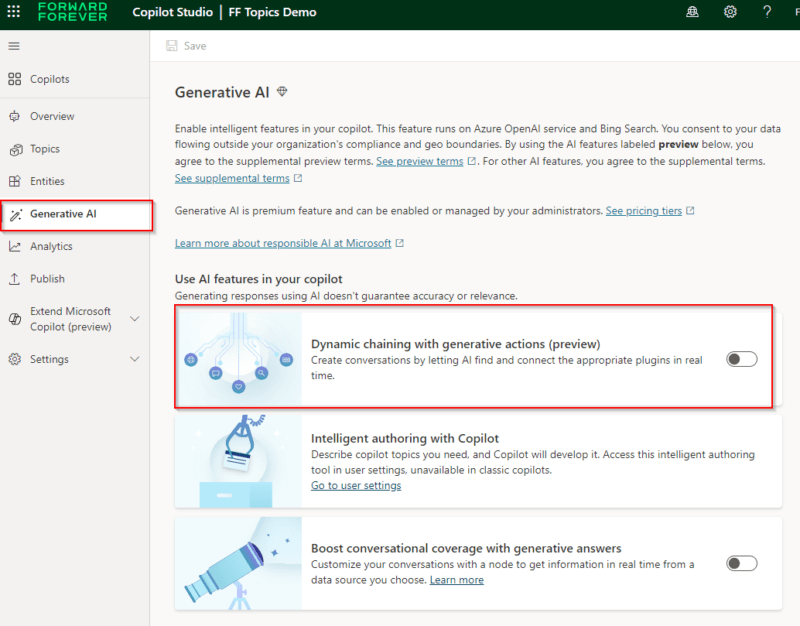Click the Publish upload icon

click(x=15, y=279)
